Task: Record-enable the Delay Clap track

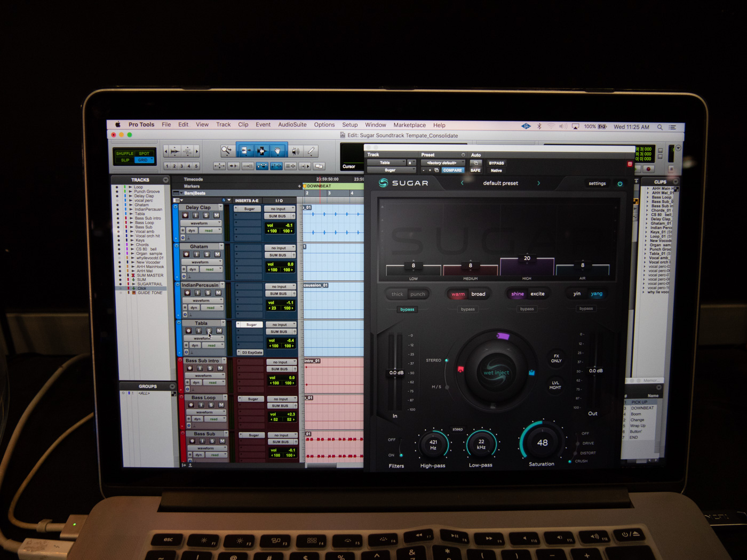Action: click(185, 215)
